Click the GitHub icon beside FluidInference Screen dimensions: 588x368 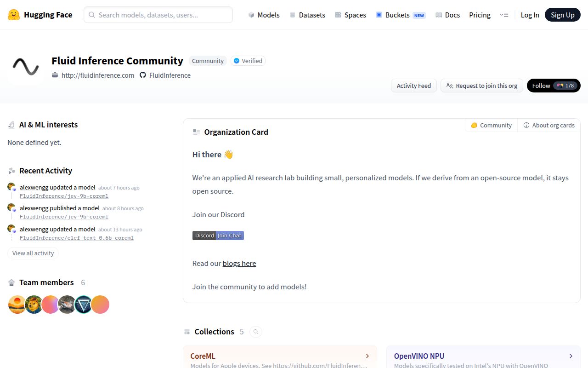point(143,75)
